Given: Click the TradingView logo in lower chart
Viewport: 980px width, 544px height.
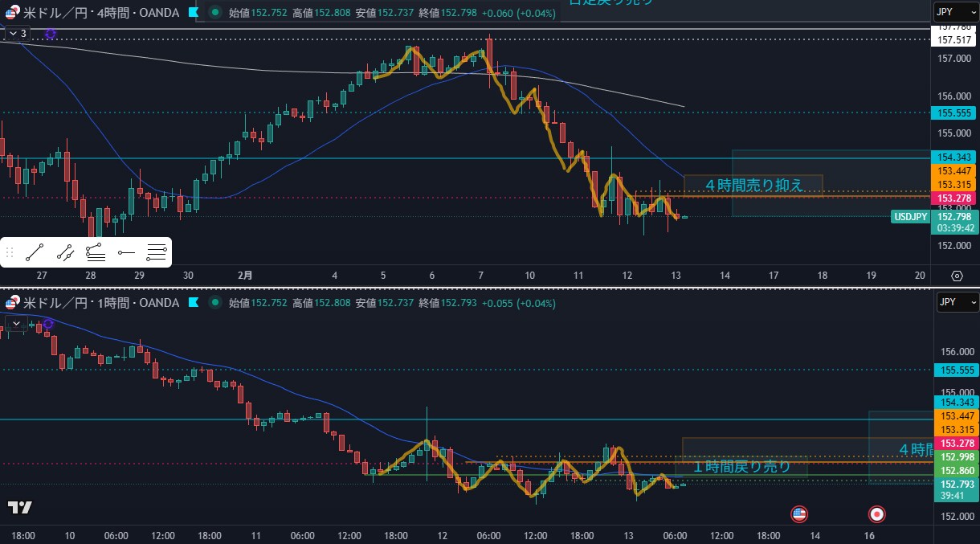Looking at the screenshot, I should click(19, 507).
